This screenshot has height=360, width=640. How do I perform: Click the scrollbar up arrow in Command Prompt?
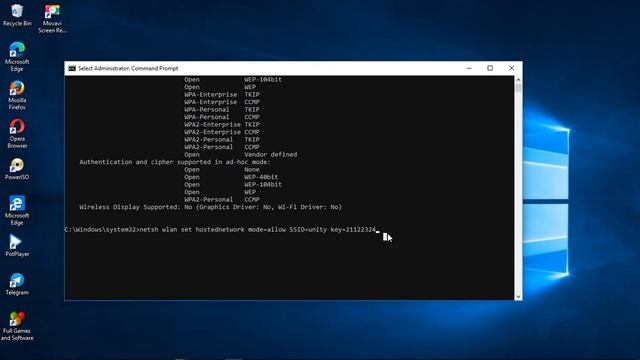pos(518,80)
